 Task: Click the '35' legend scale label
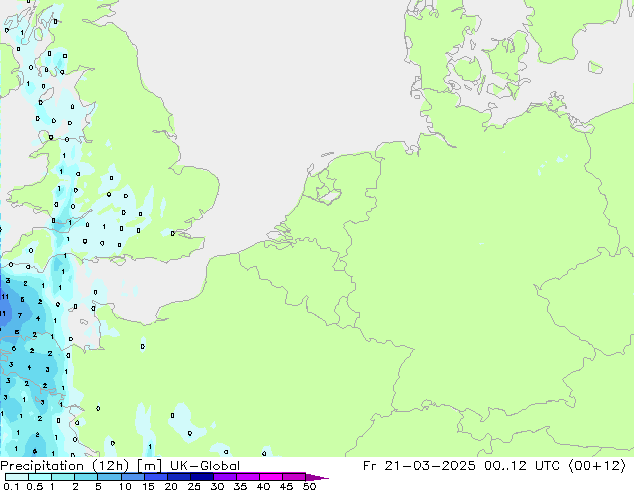tap(240, 486)
